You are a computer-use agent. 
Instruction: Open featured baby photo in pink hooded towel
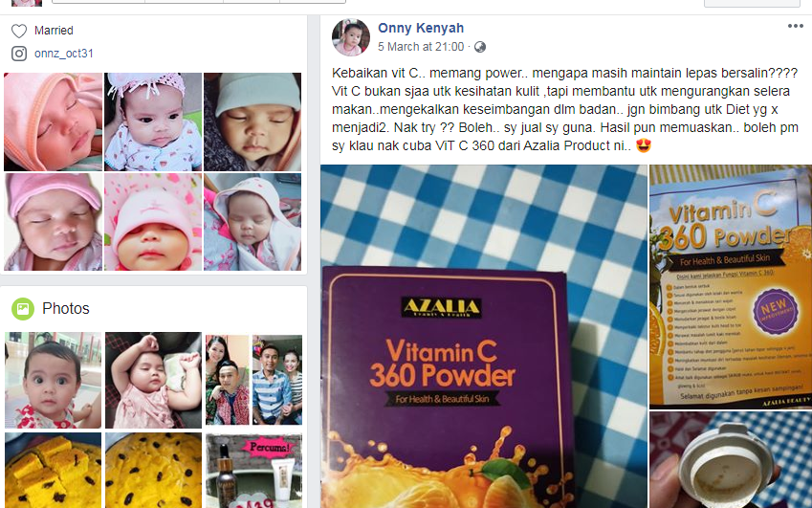click(53, 121)
